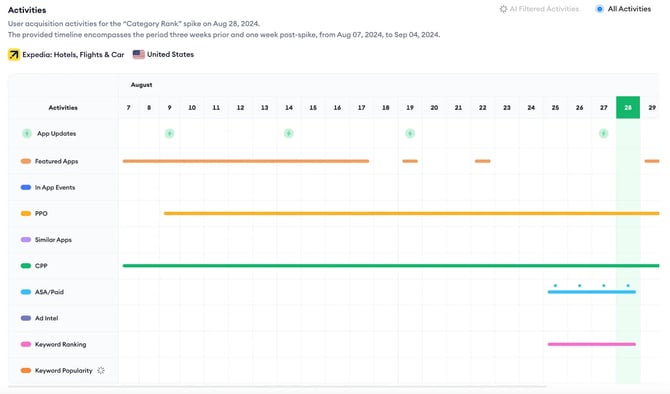Click the ASA/Paid dot on August 25
Image resolution: width=670 pixels, height=394 pixels.
tap(555, 285)
